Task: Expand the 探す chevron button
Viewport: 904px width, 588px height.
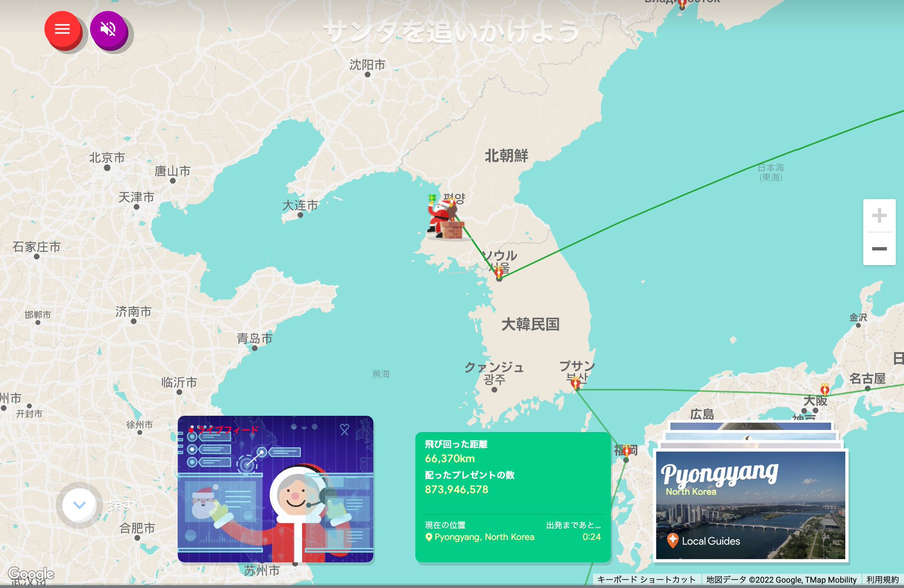Action: click(x=79, y=505)
